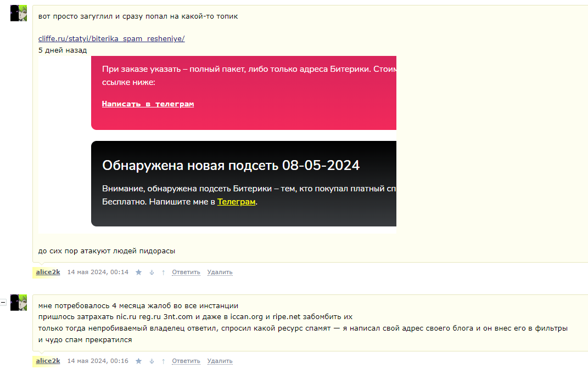Open avatar of the second comment author
Viewport: 588px width, 369px height.
tap(19, 303)
